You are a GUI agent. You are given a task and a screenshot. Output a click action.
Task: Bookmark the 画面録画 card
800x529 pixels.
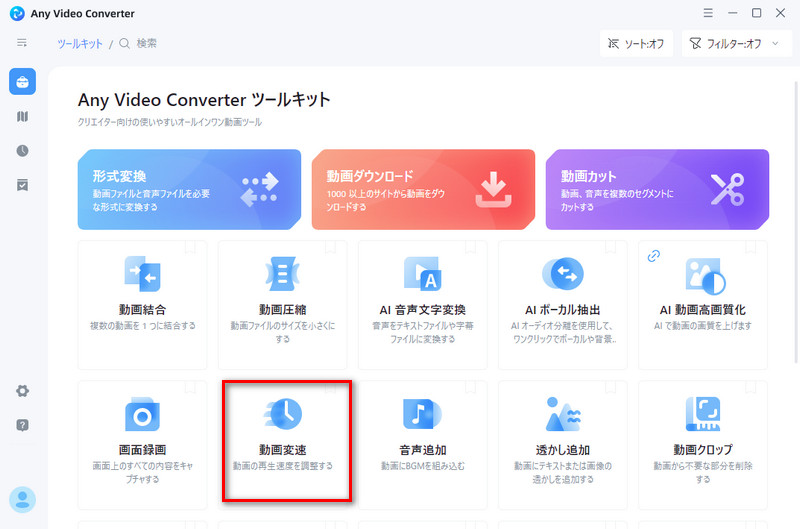click(x=190, y=388)
